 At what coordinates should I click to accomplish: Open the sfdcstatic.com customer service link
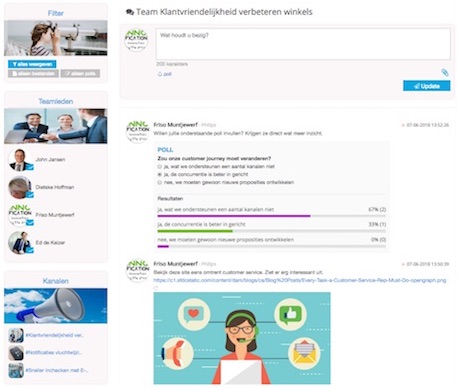(x=300, y=280)
